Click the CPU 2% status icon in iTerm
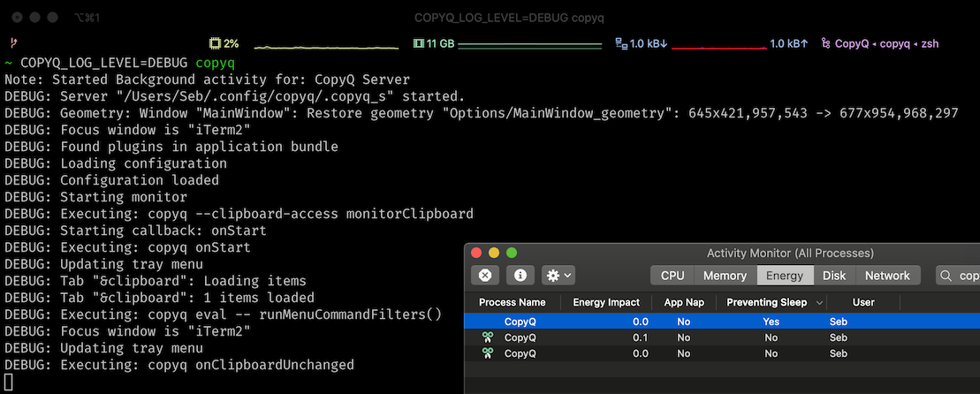Viewport: 980px width, 394px height. (x=215, y=43)
